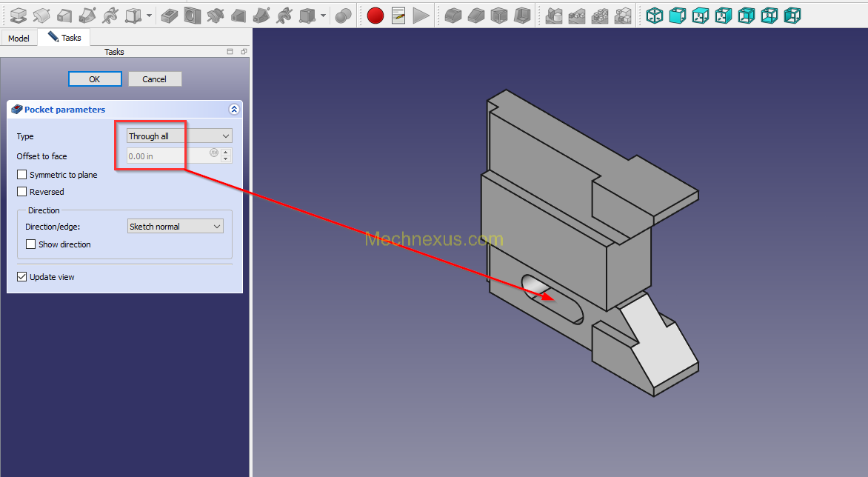Switch to Top view cube icon
Viewport: 868px width, 477px height.
point(701,16)
